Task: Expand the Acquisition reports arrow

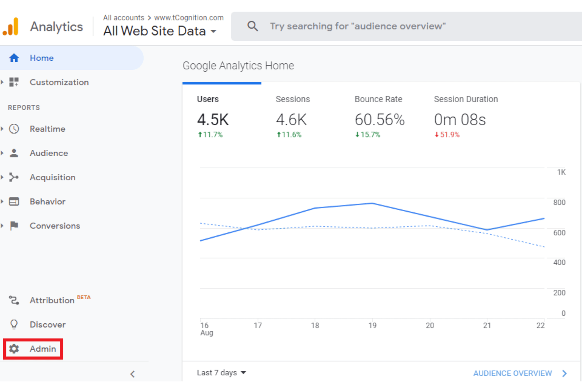Action: 2,177
